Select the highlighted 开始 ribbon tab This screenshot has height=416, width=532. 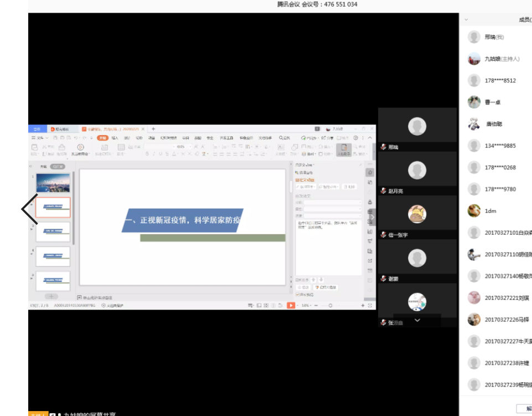coord(102,137)
